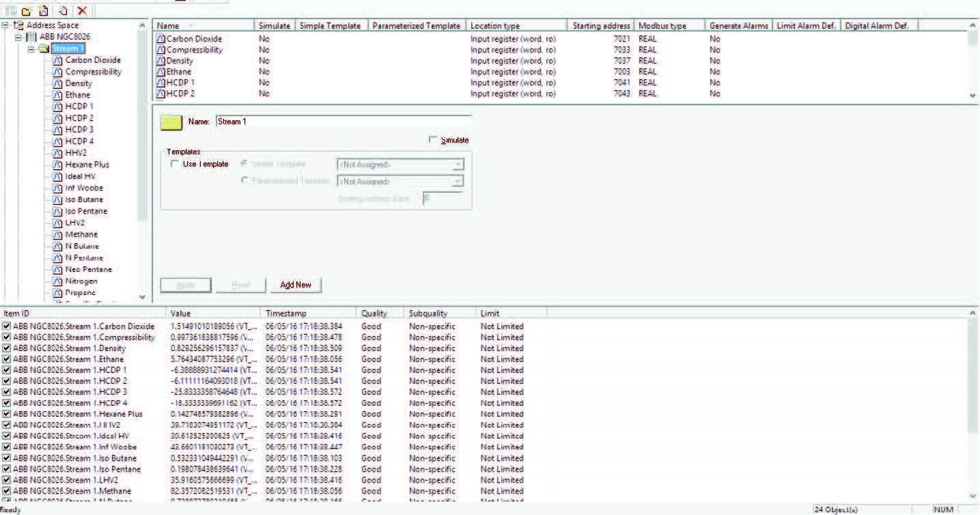Select the Methane tree item
This screenshot has height=515, width=980.
pyautogui.click(x=81, y=234)
